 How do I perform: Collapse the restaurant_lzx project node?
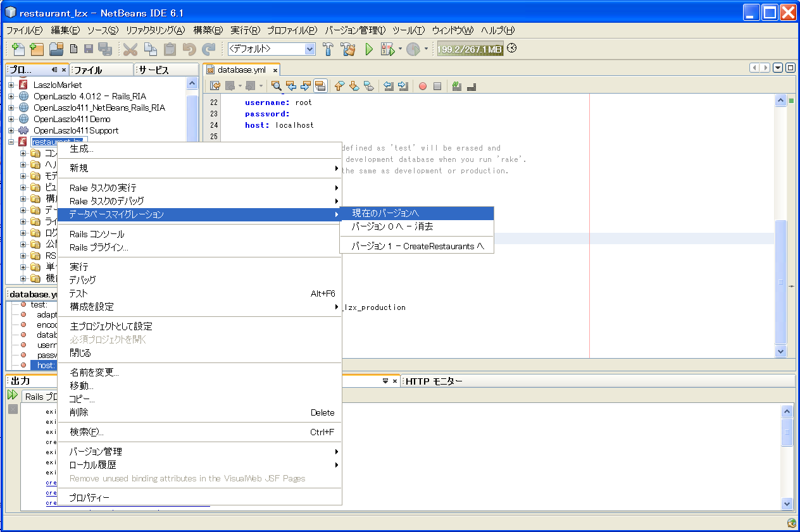pyautogui.click(x=11, y=142)
